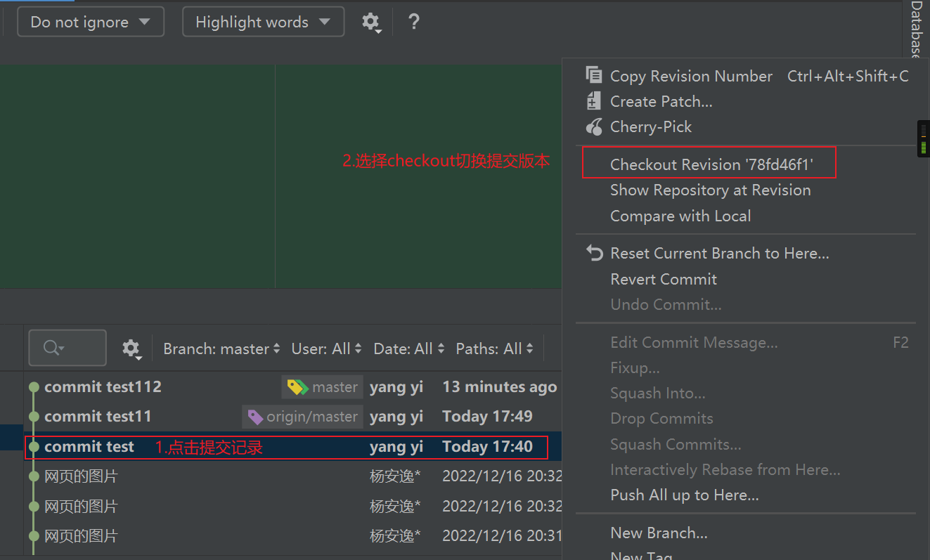This screenshot has height=560, width=930.
Task: Select Compare with Local menu entry
Action: (x=680, y=216)
